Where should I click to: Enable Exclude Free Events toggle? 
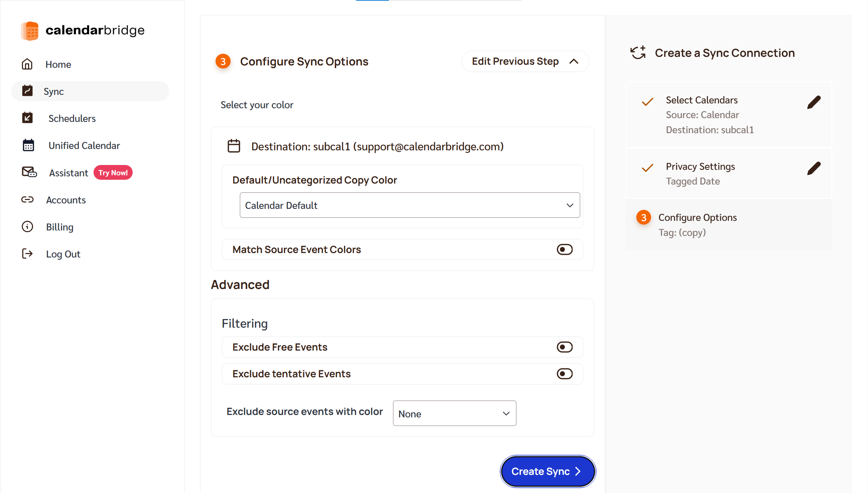click(x=565, y=347)
